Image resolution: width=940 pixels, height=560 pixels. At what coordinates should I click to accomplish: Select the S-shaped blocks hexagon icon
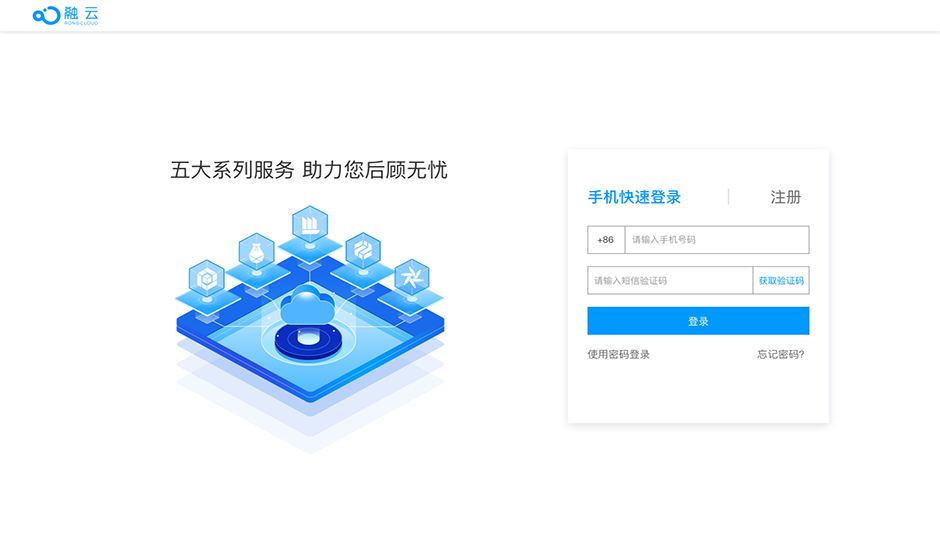click(x=363, y=250)
